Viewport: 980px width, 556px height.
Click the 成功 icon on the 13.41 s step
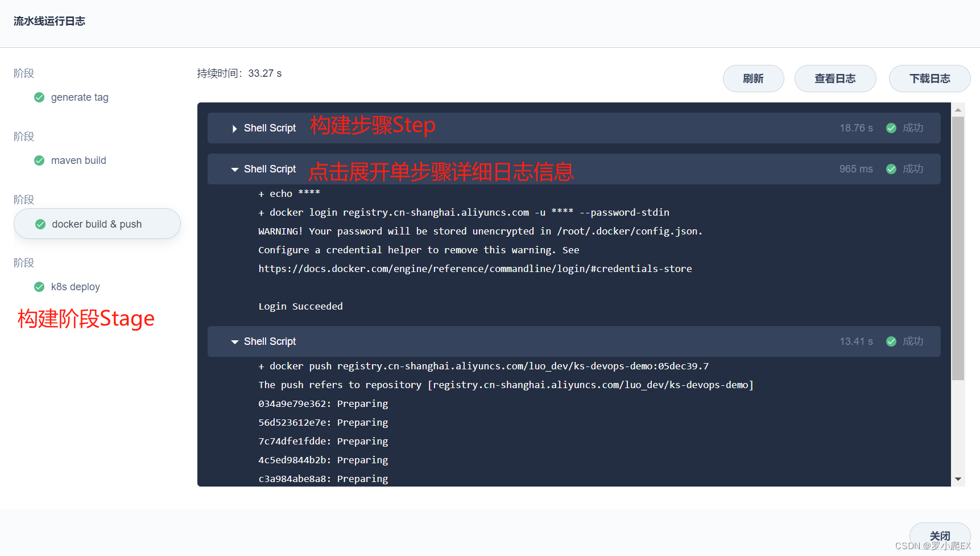891,341
